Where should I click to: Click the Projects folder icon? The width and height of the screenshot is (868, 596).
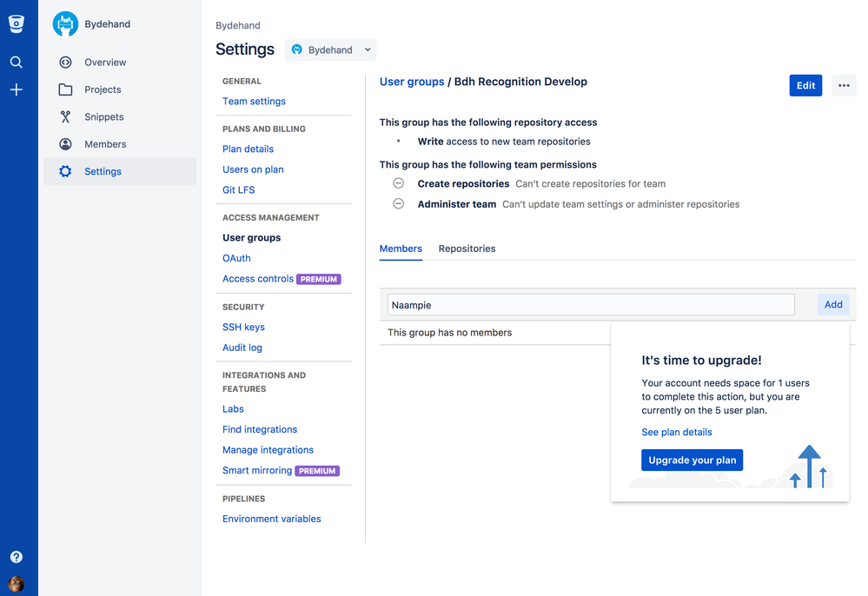click(65, 89)
